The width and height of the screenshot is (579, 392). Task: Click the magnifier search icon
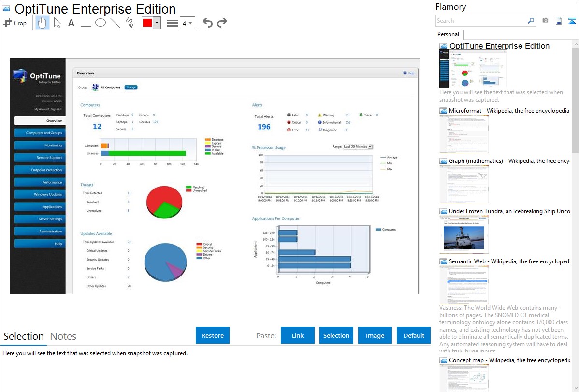coord(531,21)
